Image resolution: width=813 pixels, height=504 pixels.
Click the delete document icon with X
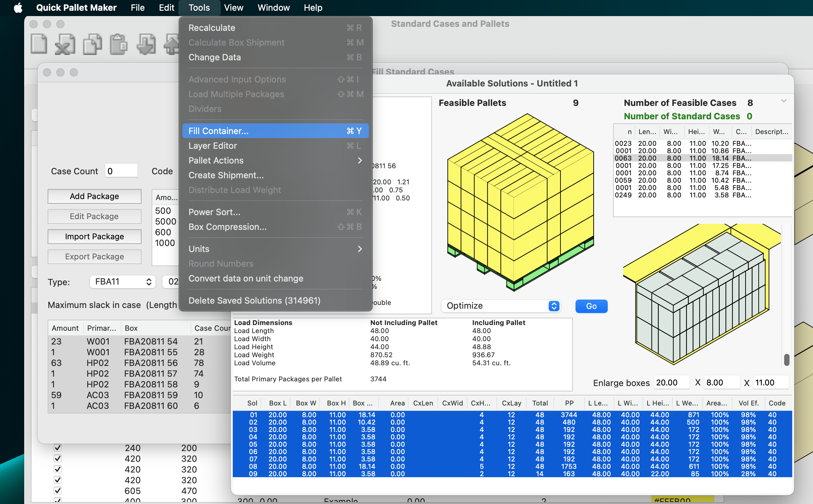click(x=65, y=44)
